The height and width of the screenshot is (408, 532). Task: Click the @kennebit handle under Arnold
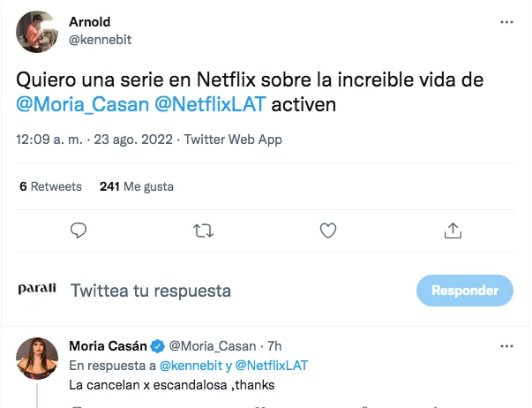click(x=98, y=40)
